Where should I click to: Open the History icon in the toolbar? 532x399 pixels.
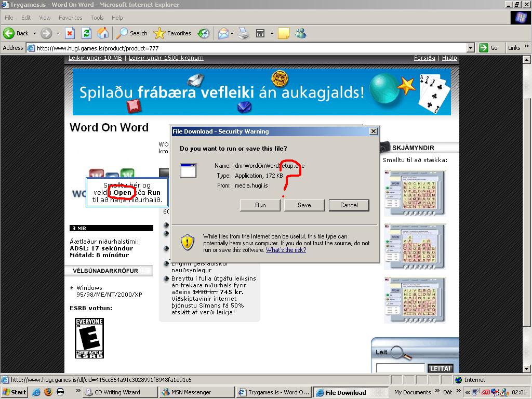coord(204,33)
